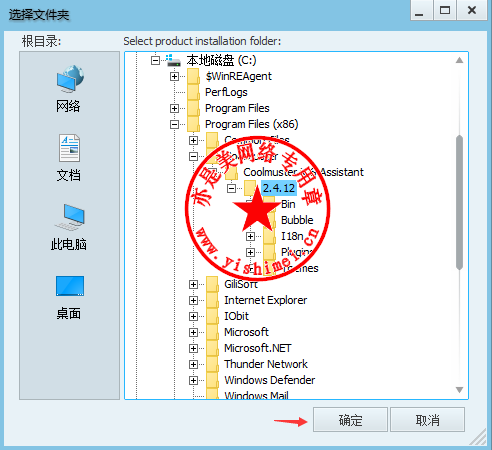Image resolution: width=492 pixels, height=450 pixels.
Task: Click the 本地磁盘 (C:) drive icon
Action: click(173, 60)
